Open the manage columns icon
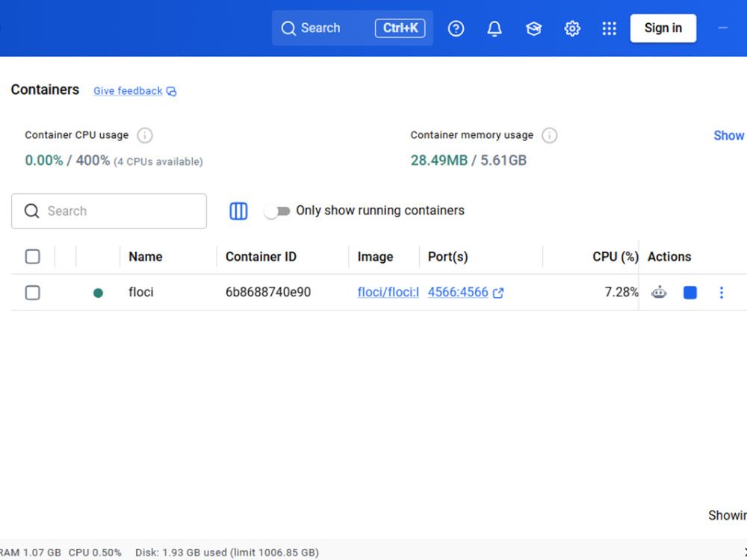 coord(238,211)
